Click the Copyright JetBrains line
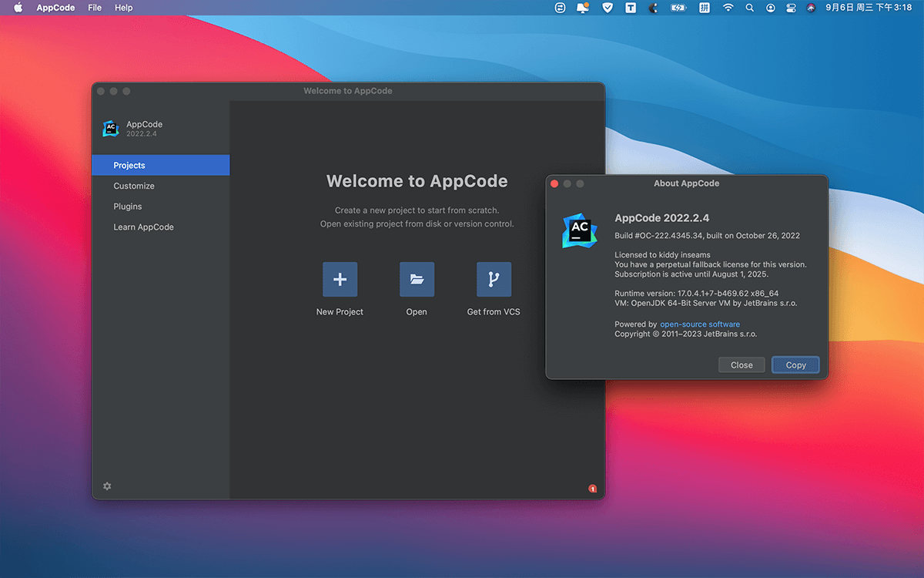The width and height of the screenshot is (924, 578). pyautogui.click(x=686, y=334)
